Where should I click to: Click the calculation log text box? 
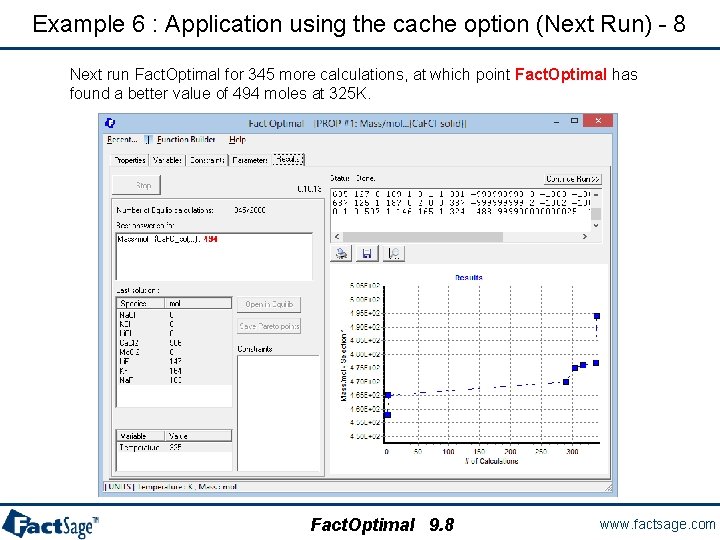461,209
